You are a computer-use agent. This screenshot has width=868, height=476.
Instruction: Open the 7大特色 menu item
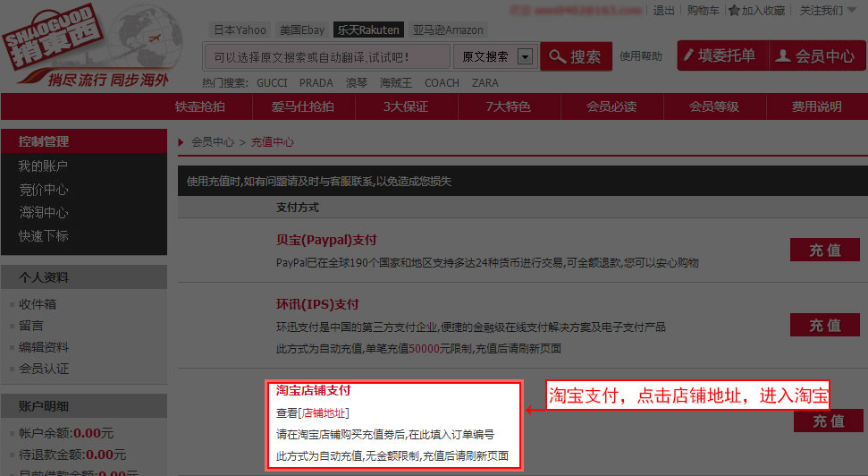pos(509,106)
